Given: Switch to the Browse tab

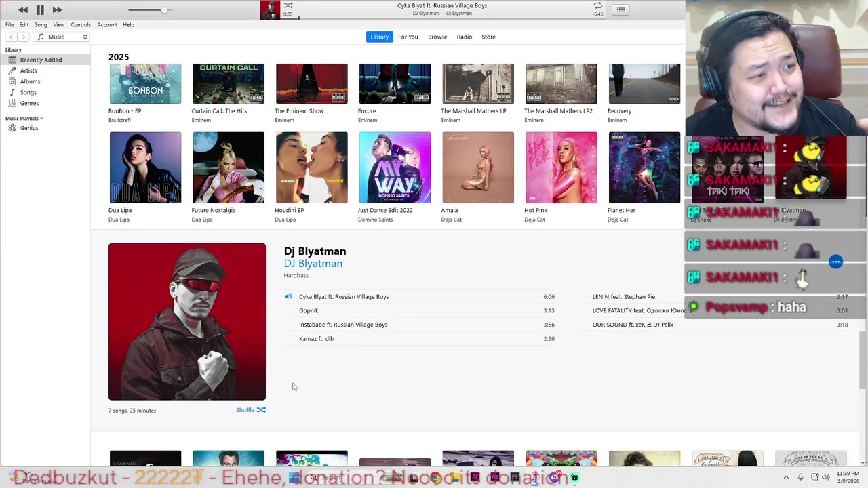Looking at the screenshot, I should tap(437, 37).
